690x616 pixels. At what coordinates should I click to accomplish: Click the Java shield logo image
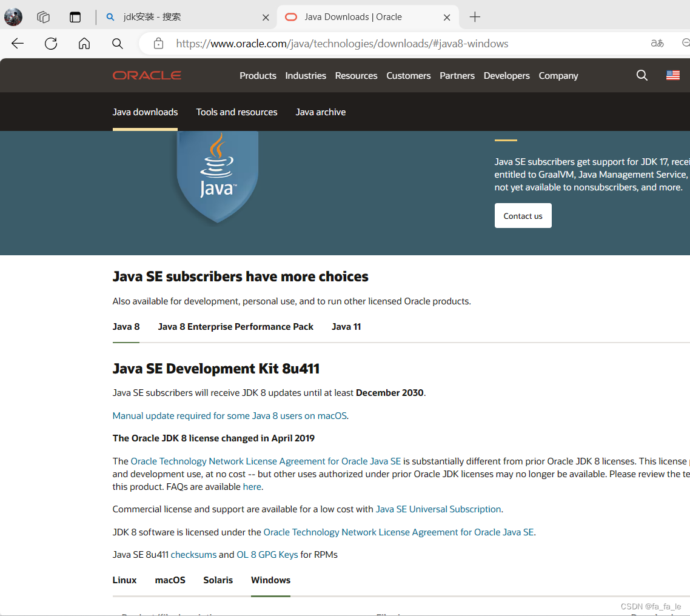tap(218, 176)
